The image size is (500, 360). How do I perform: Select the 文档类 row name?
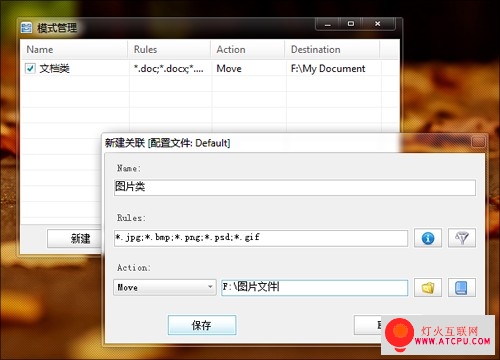point(55,69)
